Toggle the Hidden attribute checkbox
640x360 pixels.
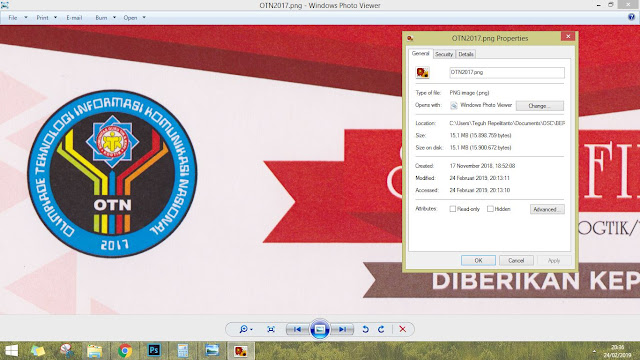pos(490,209)
